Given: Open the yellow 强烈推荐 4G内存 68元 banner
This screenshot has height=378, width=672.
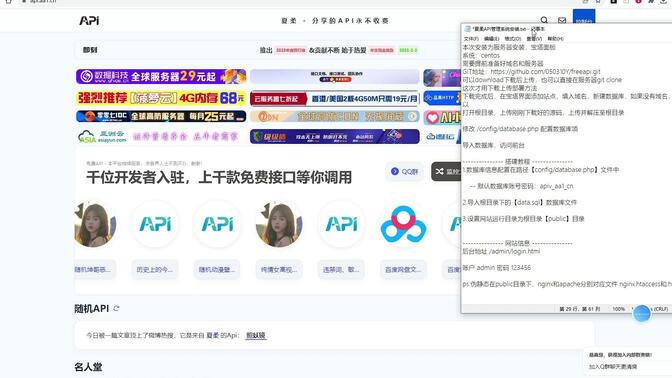Looking at the screenshot, I should pyautogui.click(x=161, y=98).
